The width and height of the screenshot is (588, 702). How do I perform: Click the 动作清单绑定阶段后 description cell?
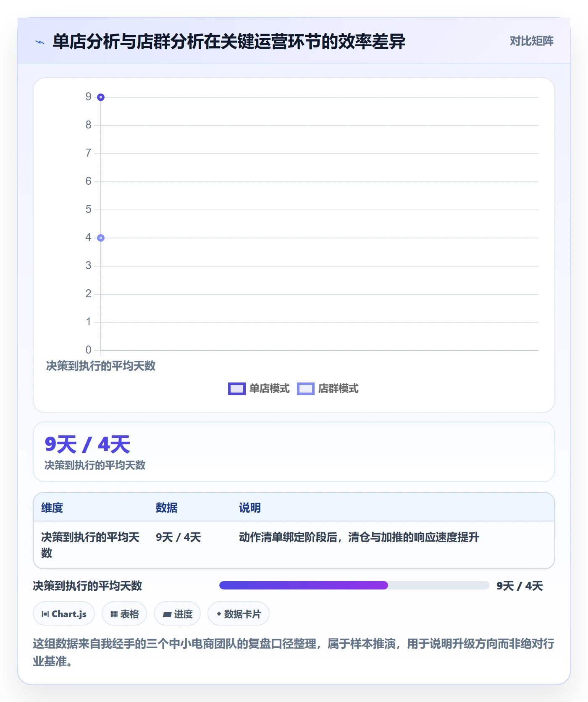pyautogui.click(x=359, y=537)
